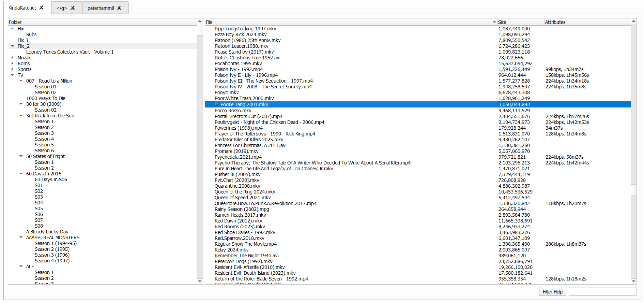This screenshot has width=644, height=303.
Task: Collapse the ALF folder
Action: [x=21, y=266]
